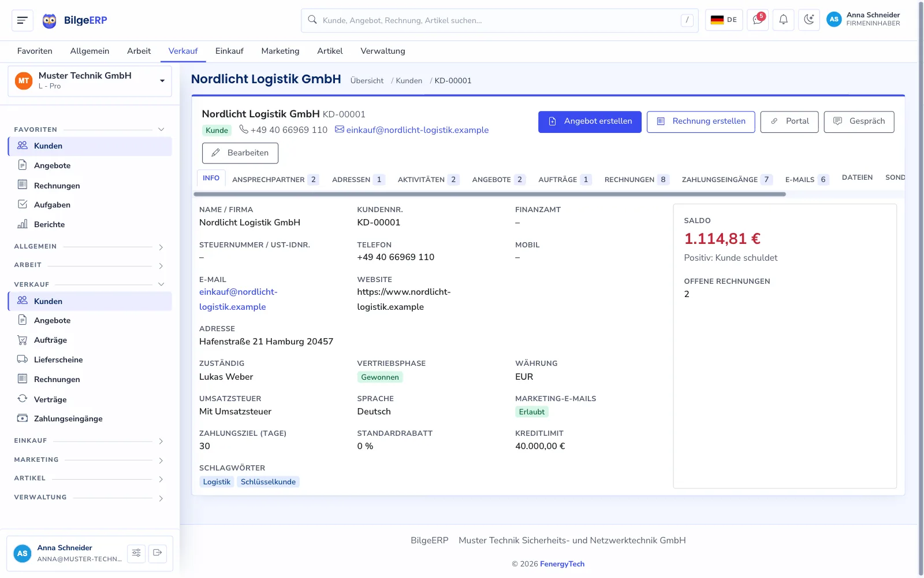This screenshot has width=924, height=578.
Task: Open the notifications bell
Action: [783, 20]
